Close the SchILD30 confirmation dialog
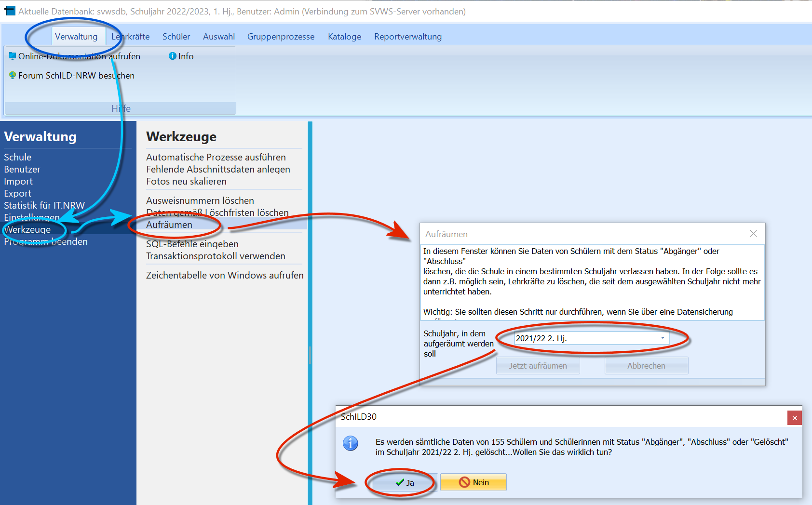The width and height of the screenshot is (812, 505). coord(795,418)
